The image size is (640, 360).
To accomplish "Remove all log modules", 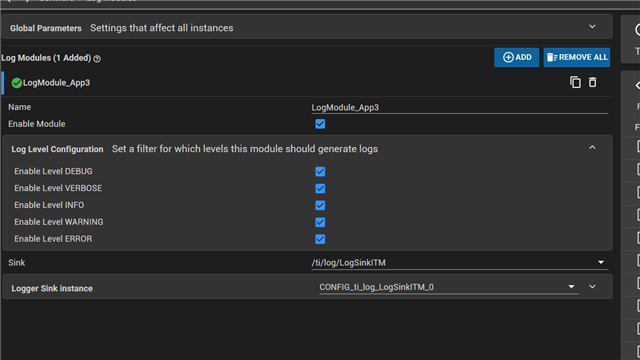I will coord(576,57).
